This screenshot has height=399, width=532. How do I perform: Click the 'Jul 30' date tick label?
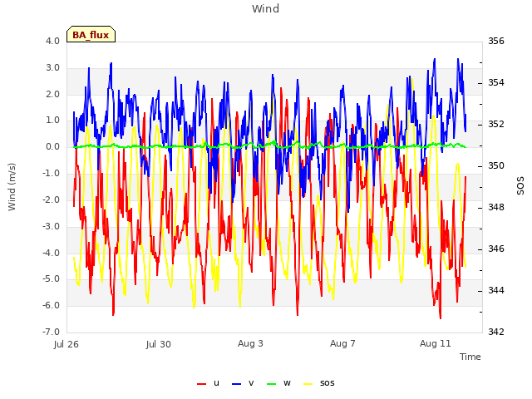pos(159,344)
